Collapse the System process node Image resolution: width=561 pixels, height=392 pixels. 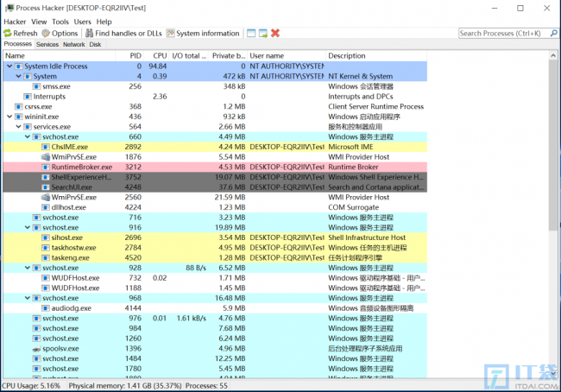(x=19, y=76)
